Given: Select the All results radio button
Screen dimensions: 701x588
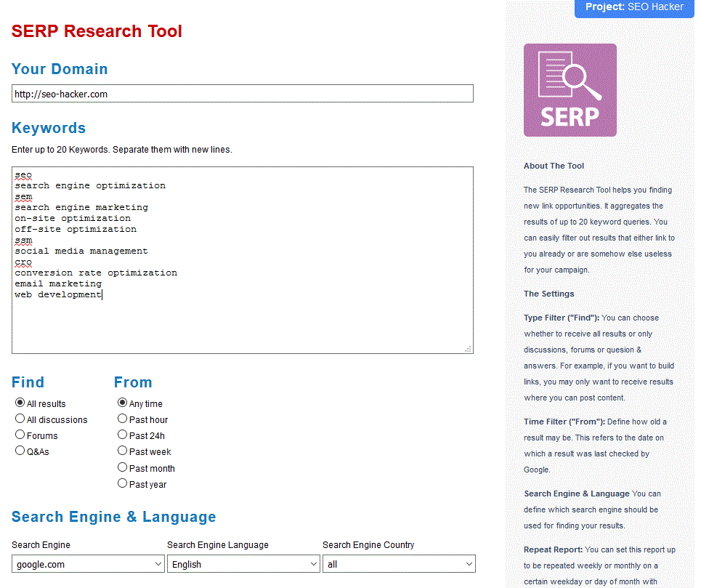Looking at the screenshot, I should pos(20,403).
